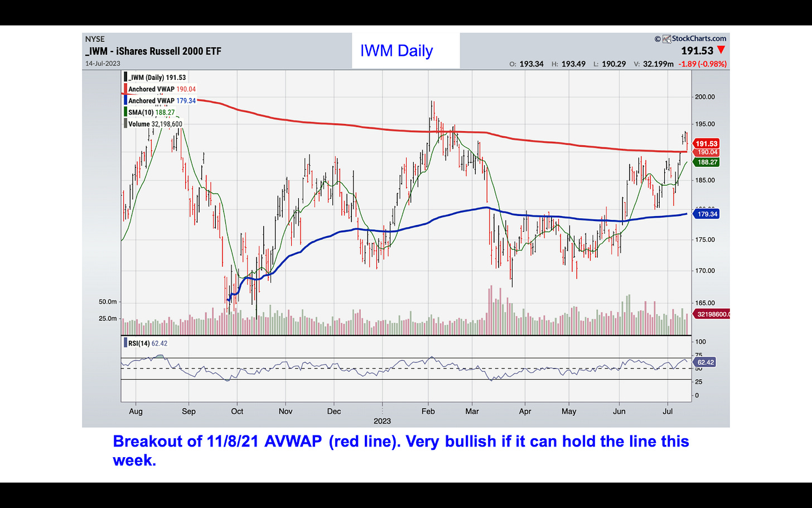Click the 2023 year label on time axis

click(382, 421)
